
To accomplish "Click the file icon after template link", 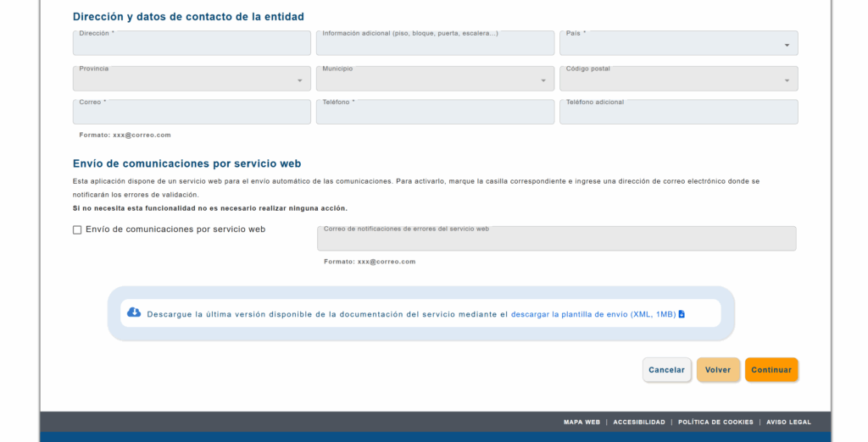I will pos(682,314).
